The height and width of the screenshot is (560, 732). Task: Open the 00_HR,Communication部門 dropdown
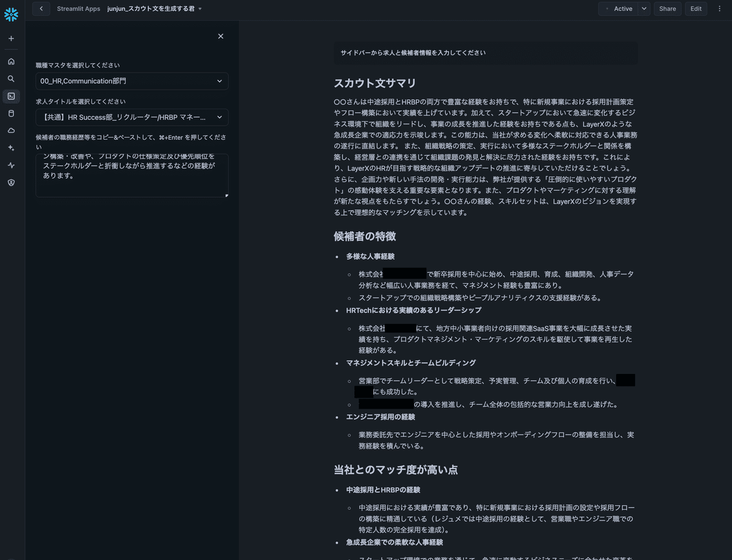click(132, 81)
